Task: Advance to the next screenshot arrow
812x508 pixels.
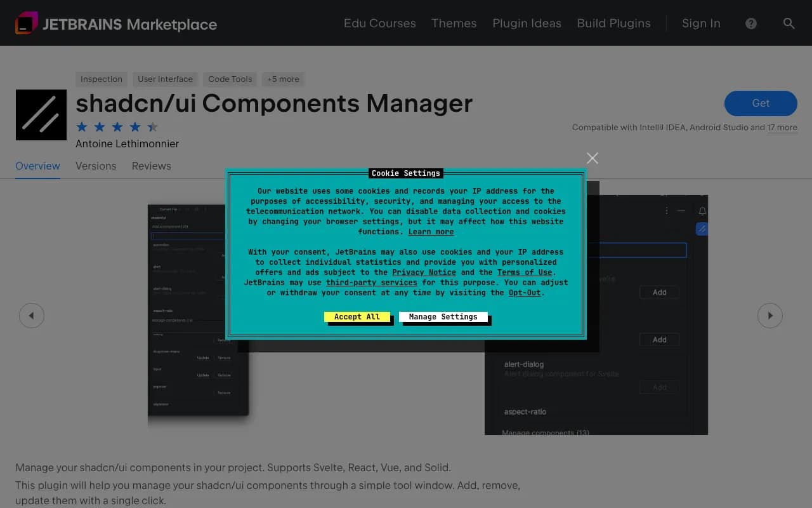Action: point(770,315)
